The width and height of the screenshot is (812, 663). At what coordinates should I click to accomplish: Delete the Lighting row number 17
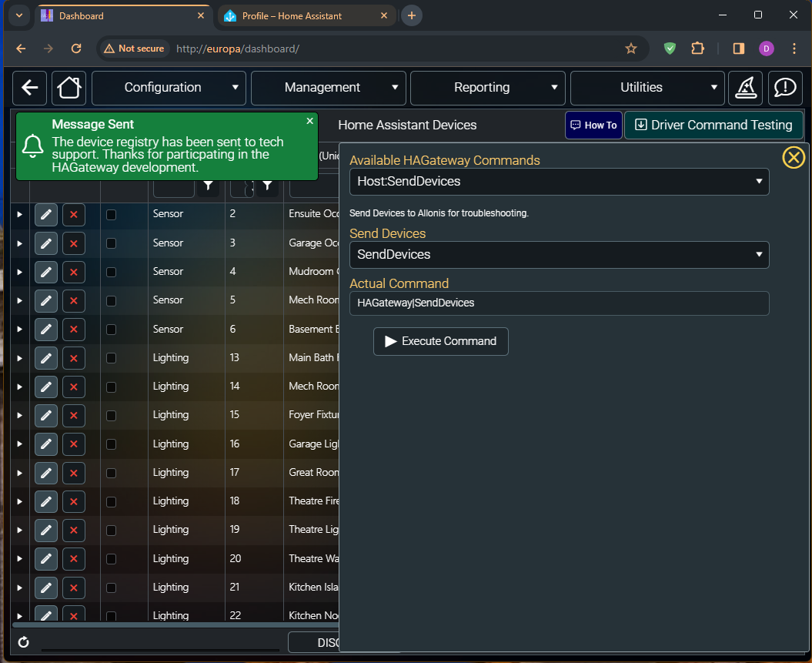coord(74,473)
